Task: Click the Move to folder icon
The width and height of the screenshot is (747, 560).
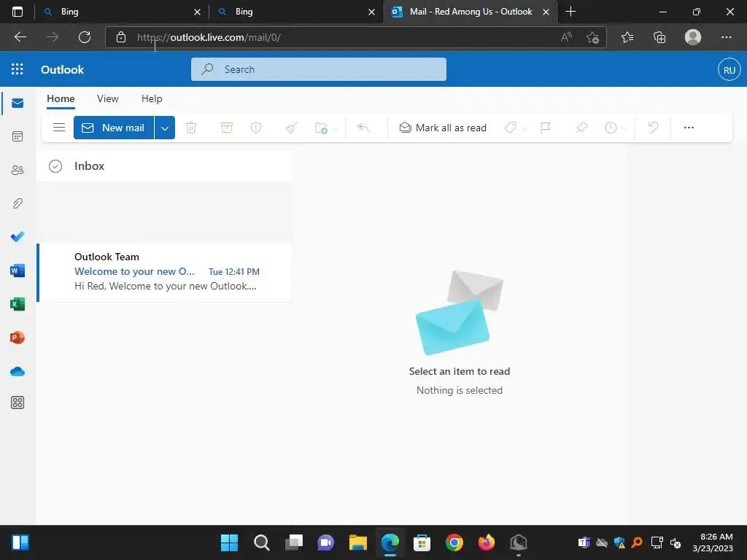Action: click(x=321, y=128)
